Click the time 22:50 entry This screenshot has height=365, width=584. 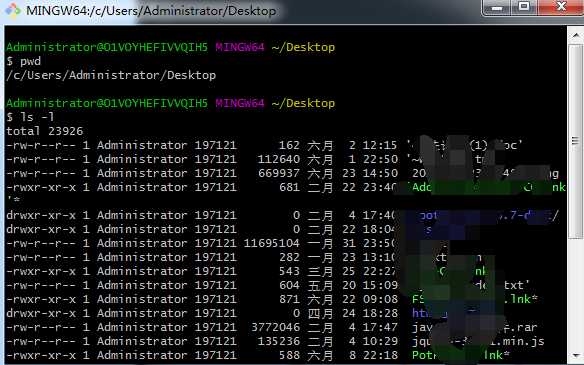380,159
